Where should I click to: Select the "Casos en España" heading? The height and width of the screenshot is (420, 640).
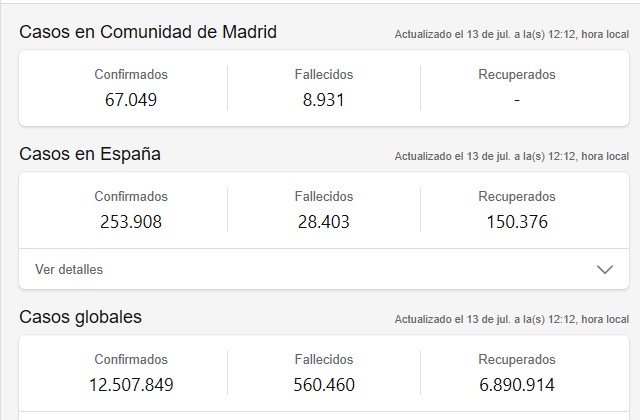pyautogui.click(x=90, y=154)
